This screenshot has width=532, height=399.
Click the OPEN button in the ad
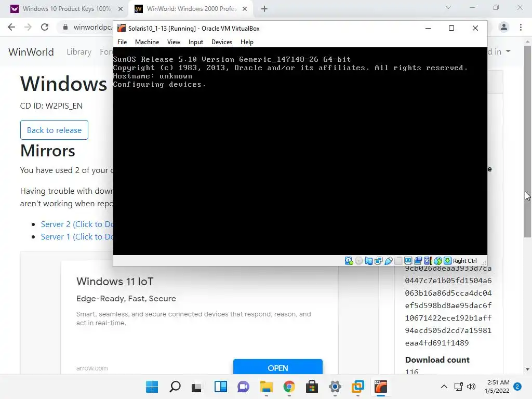coord(278,368)
